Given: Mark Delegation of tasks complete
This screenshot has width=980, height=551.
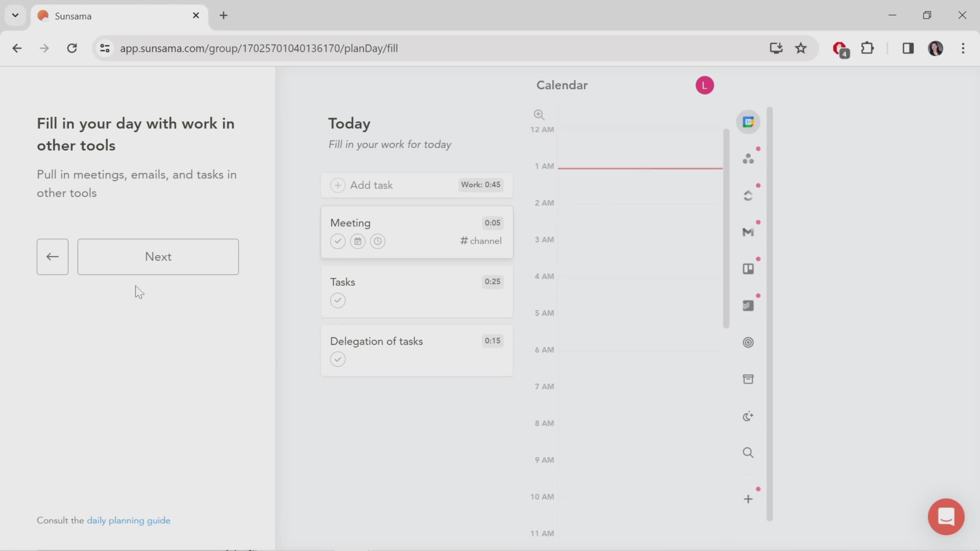Looking at the screenshot, I should click(x=337, y=359).
